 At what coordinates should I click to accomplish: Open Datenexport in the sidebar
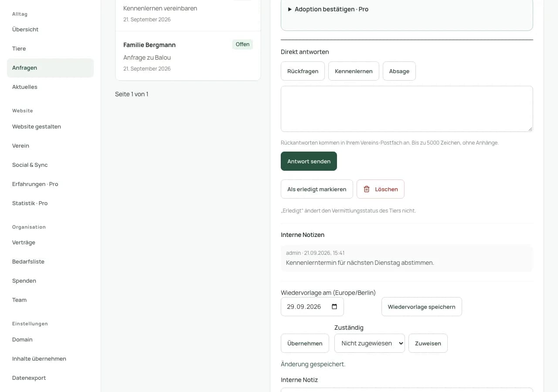pos(50,378)
